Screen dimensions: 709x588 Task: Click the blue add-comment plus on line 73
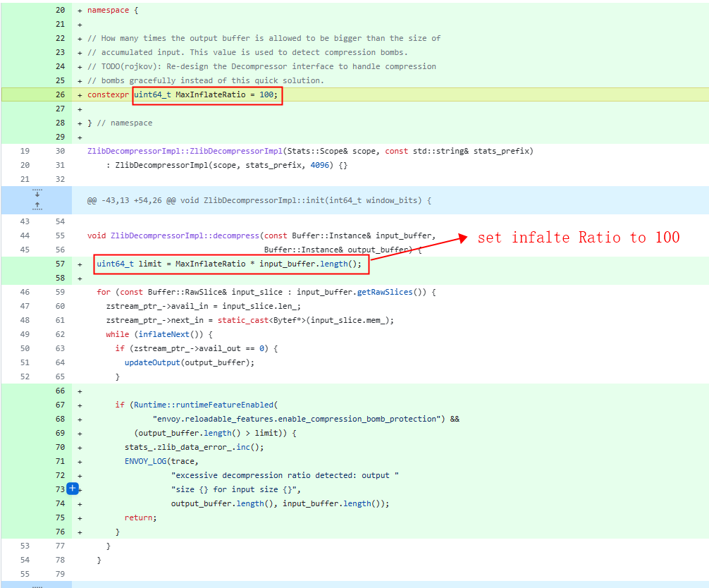pos(72,489)
